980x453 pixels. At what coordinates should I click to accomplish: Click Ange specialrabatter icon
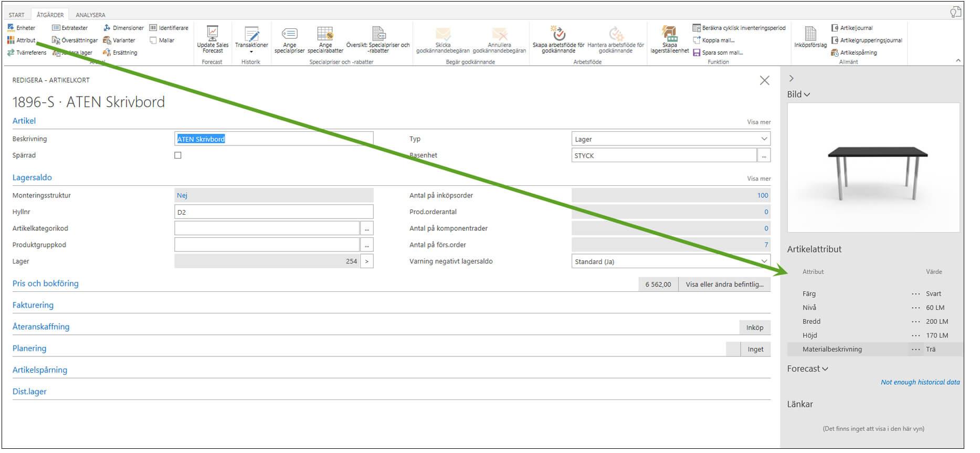click(x=325, y=34)
